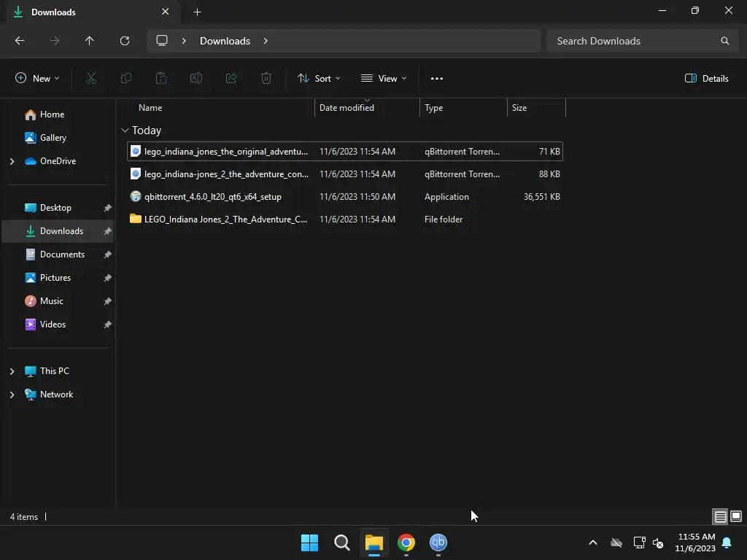Click the 11/6/2023 11:50 AM date cell
The width and height of the screenshot is (747, 560).
[x=357, y=197]
